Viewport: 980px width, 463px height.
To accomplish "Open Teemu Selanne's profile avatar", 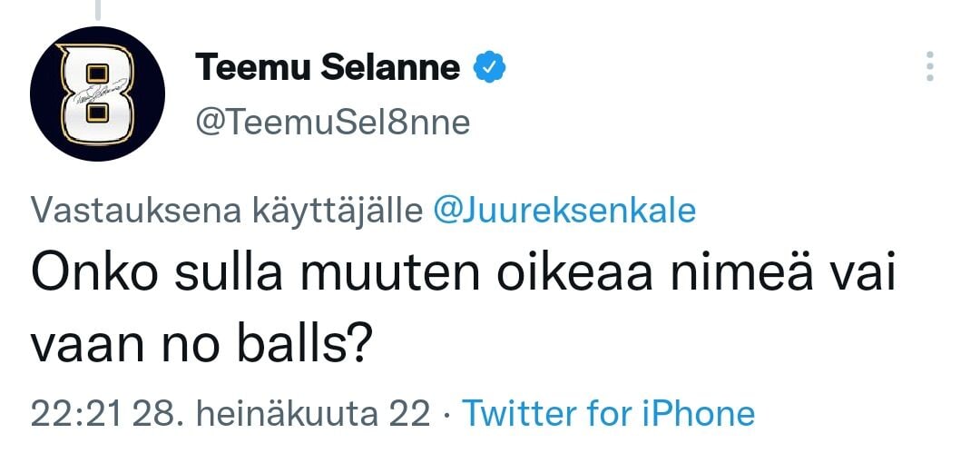I will 97,94.
